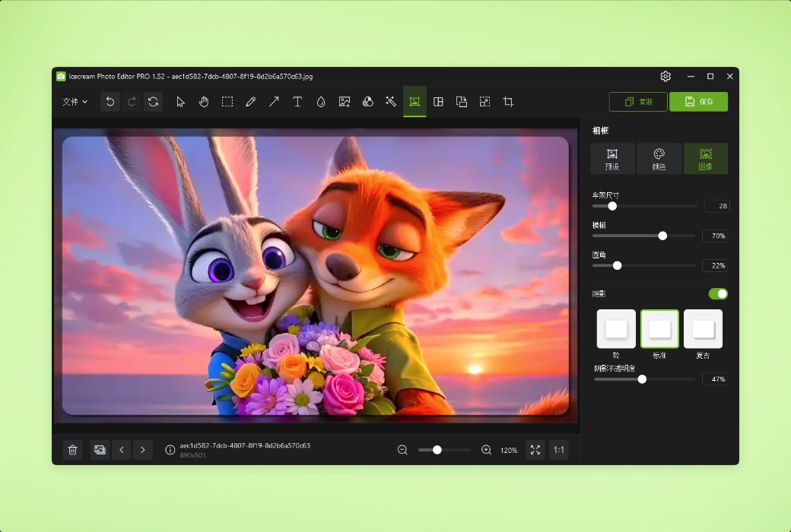Open the 文件 menu
The width and height of the screenshot is (791, 532).
pos(75,101)
